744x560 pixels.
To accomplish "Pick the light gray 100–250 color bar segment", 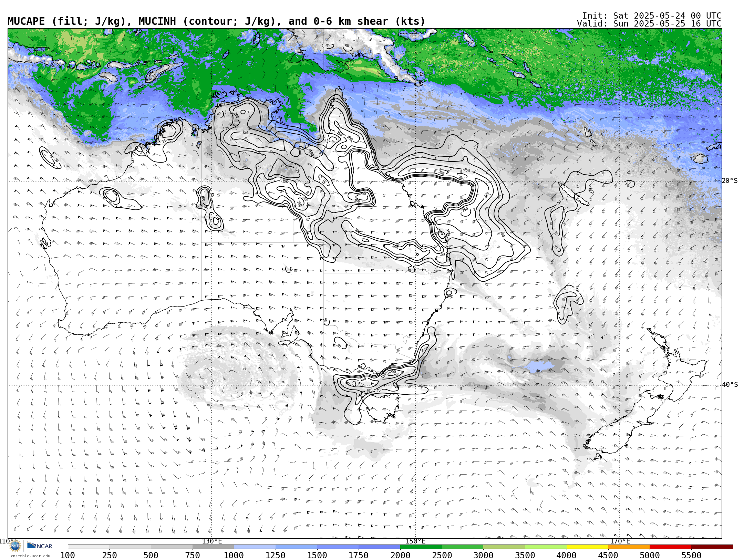I will tap(89, 547).
